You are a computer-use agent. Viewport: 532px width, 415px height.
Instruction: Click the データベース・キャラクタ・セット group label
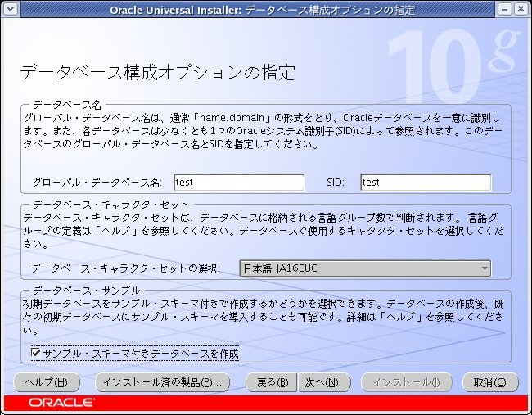110,205
